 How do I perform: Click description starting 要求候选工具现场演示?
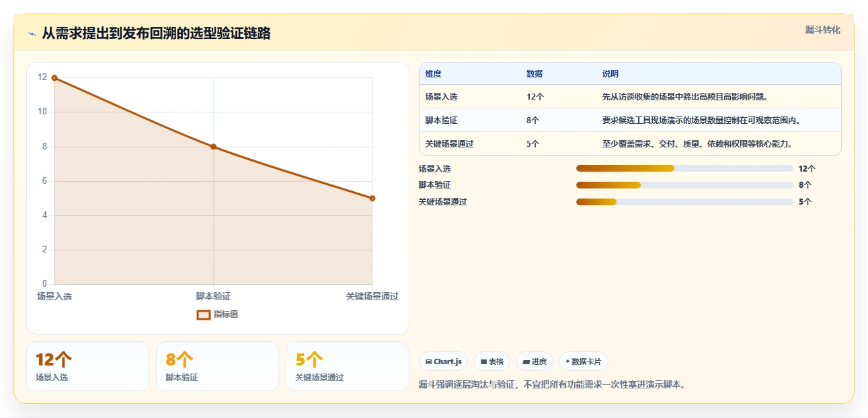701,120
